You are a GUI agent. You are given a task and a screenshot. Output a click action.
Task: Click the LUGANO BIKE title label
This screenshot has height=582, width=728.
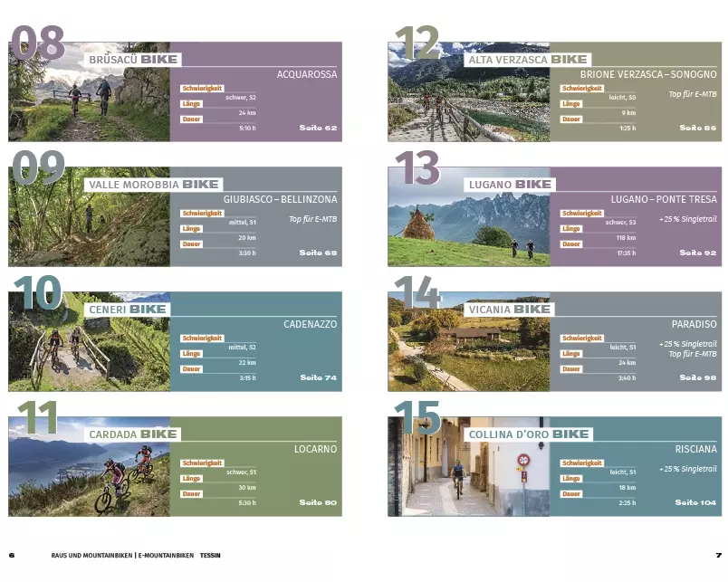point(510,185)
